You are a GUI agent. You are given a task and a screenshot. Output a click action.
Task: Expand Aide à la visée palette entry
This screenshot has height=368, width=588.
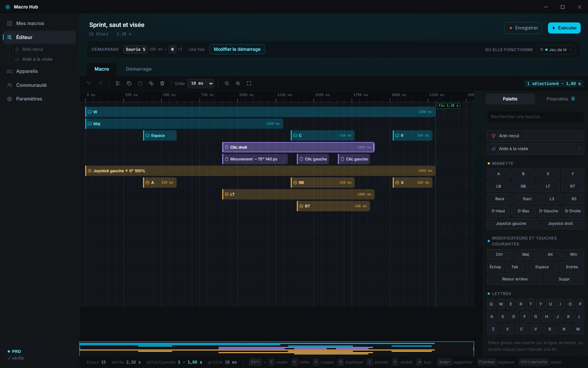click(535, 149)
